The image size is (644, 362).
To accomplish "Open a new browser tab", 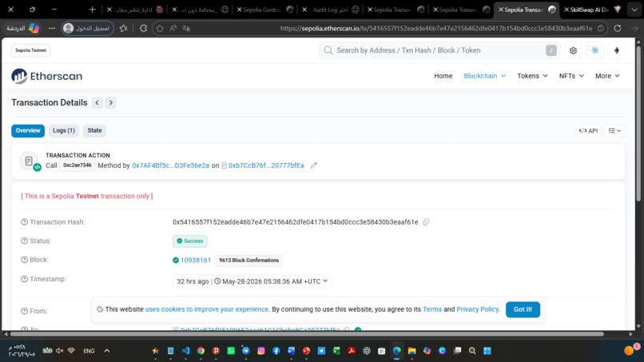I will click(x=92, y=10).
